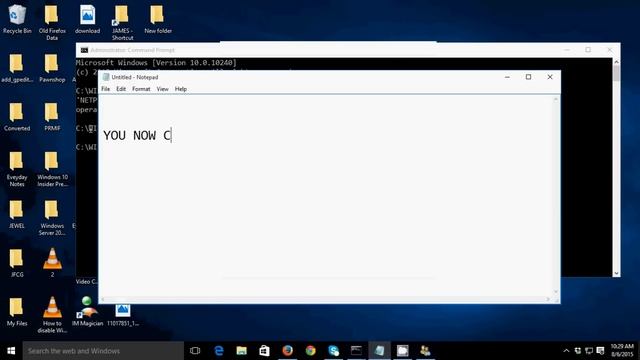Select the Everyday Notes folder icon

(x=17, y=169)
